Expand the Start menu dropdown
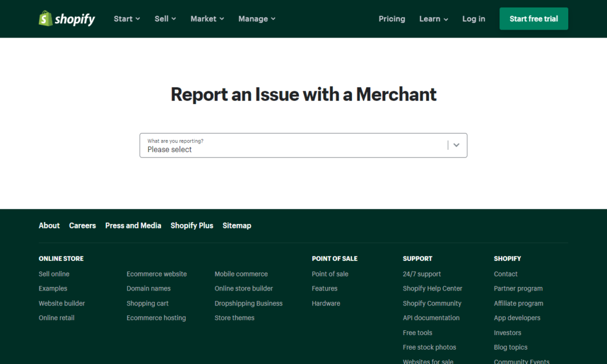Screen dimensions: 607x364 (127, 19)
